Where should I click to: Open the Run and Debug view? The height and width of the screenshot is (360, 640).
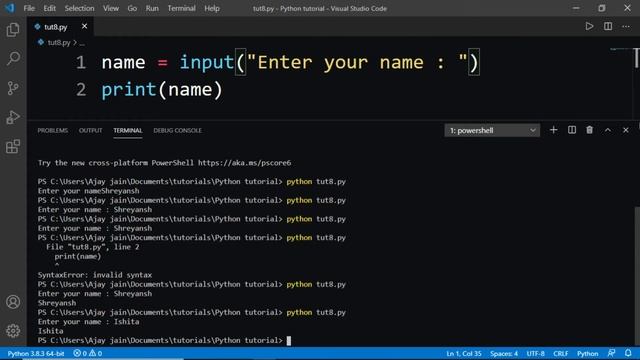click(x=13, y=117)
